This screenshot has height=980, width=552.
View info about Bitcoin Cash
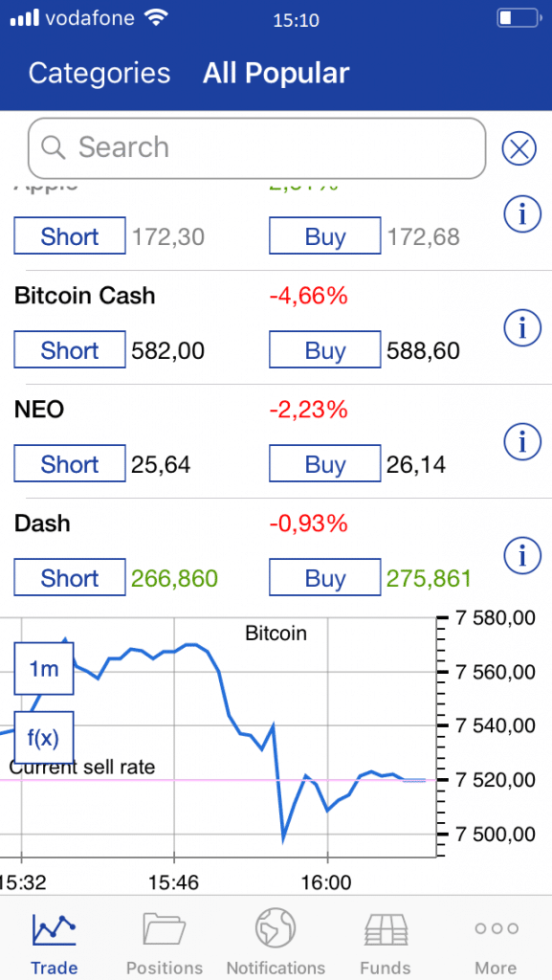pyautogui.click(x=522, y=327)
